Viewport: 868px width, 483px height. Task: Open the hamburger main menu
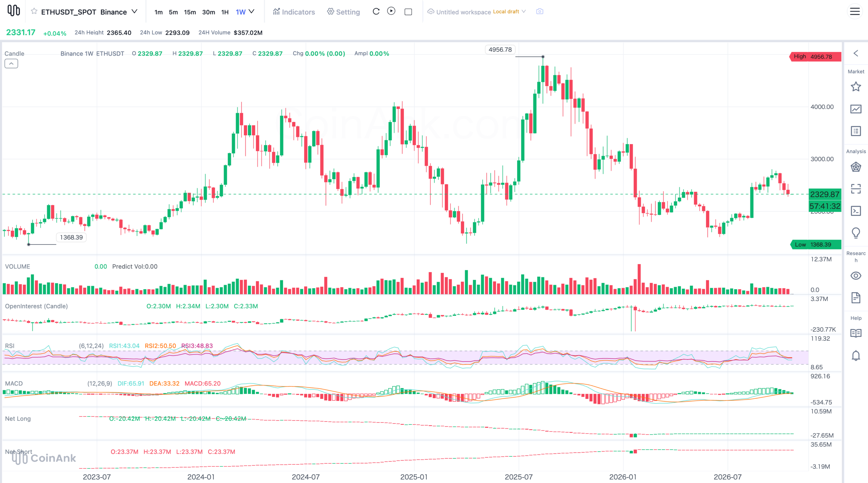tap(855, 12)
